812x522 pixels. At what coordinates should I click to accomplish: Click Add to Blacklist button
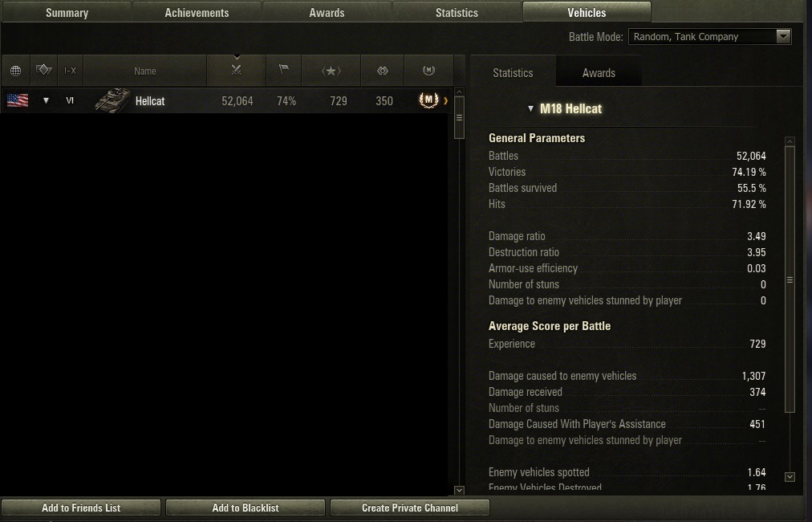tap(246, 508)
